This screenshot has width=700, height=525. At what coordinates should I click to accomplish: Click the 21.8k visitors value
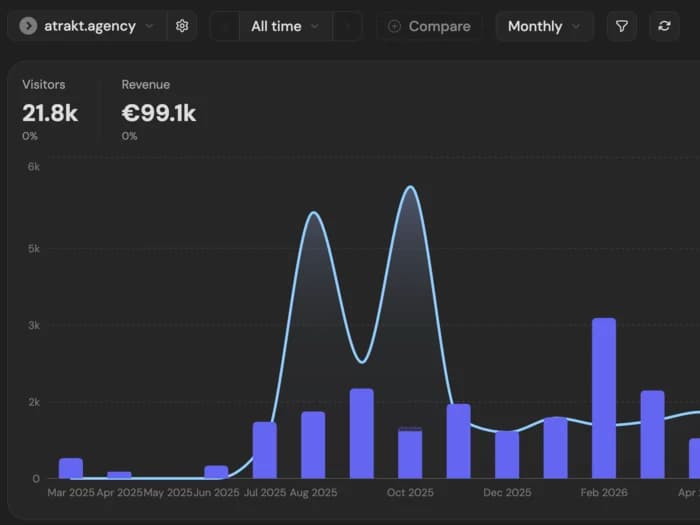coord(50,113)
